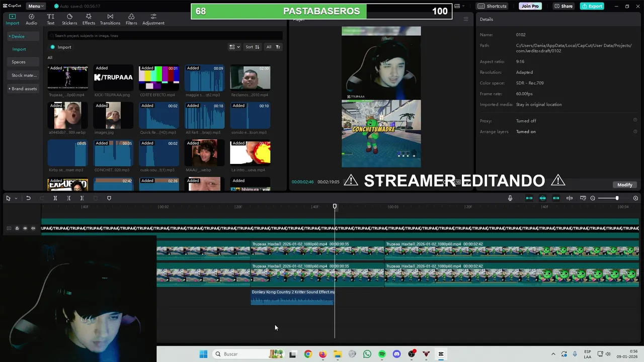The width and height of the screenshot is (644, 362).
Task: Open the Windows Start menu
Action: pyautogui.click(x=203, y=354)
